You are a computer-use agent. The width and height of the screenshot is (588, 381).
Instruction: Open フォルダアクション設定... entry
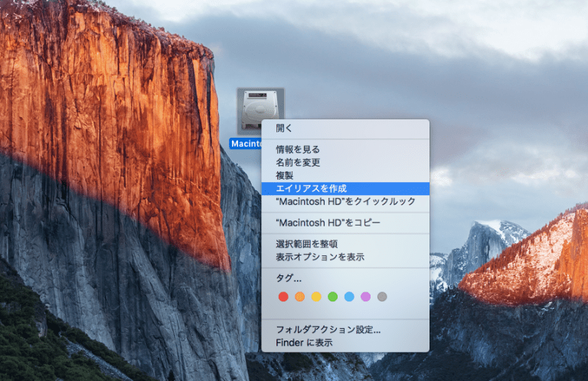pos(345,330)
